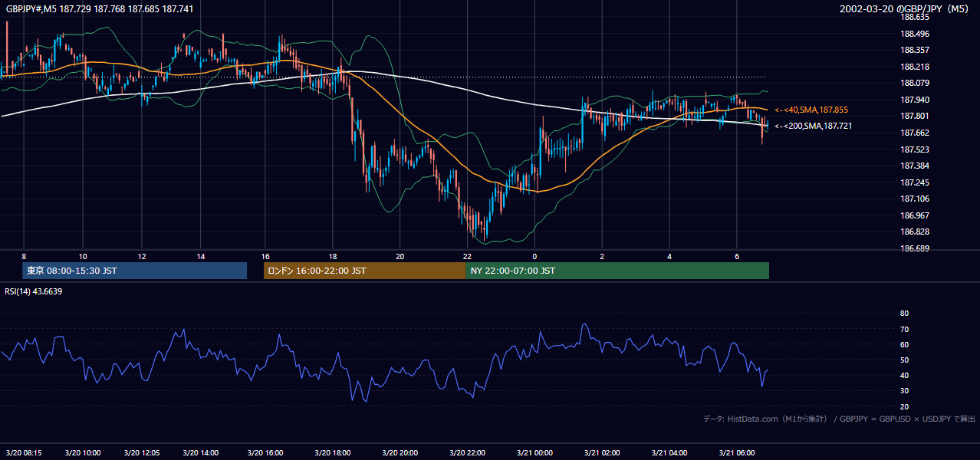Click RSI scale value 40
980x460 pixels.
[904, 375]
